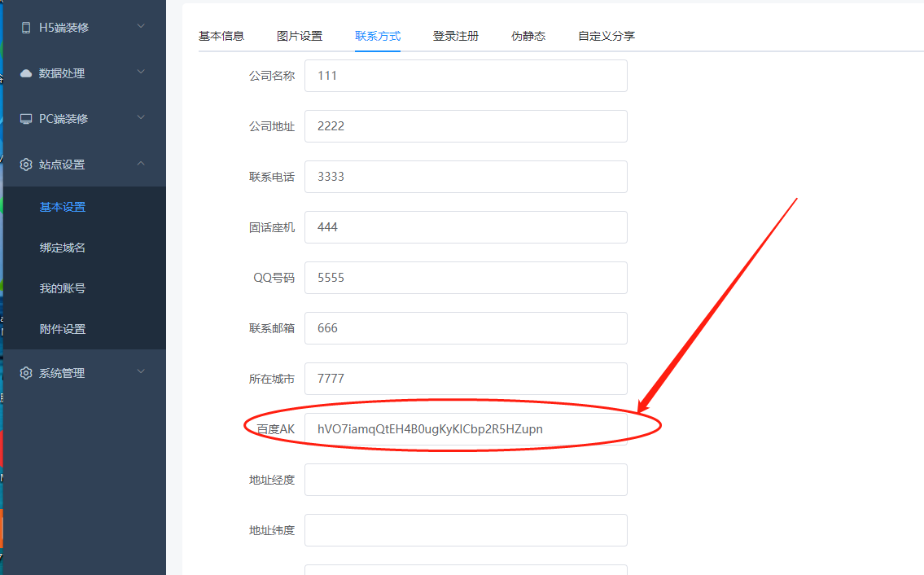Image resolution: width=924 pixels, height=575 pixels.
Task: Open 附件设置 sidebar item
Action: (x=63, y=329)
